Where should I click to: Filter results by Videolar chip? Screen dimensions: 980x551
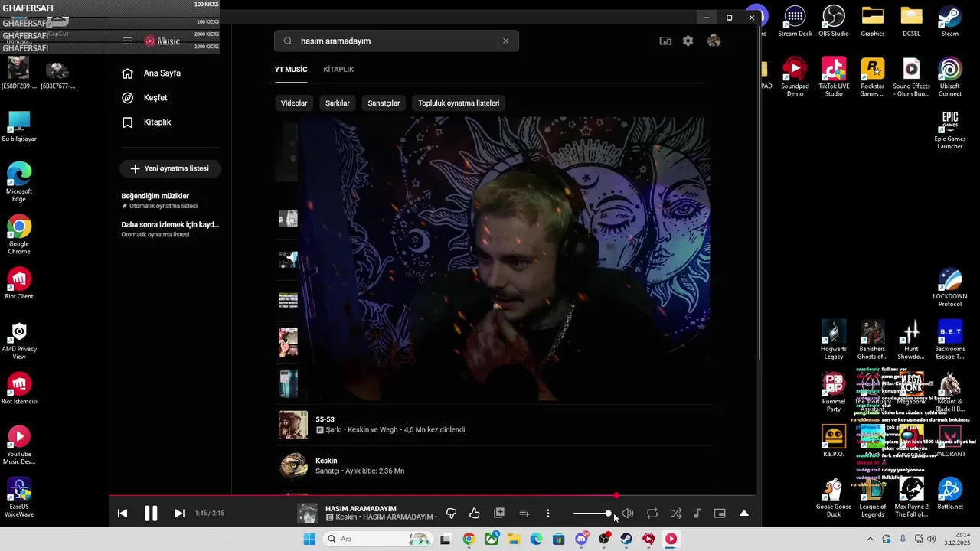(294, 103)
